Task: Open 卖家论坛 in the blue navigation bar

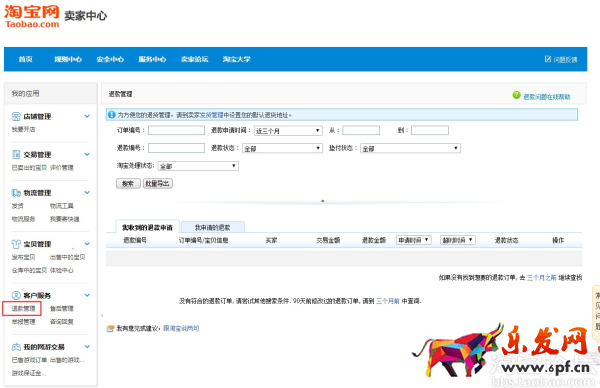Action: coord(195,59)
